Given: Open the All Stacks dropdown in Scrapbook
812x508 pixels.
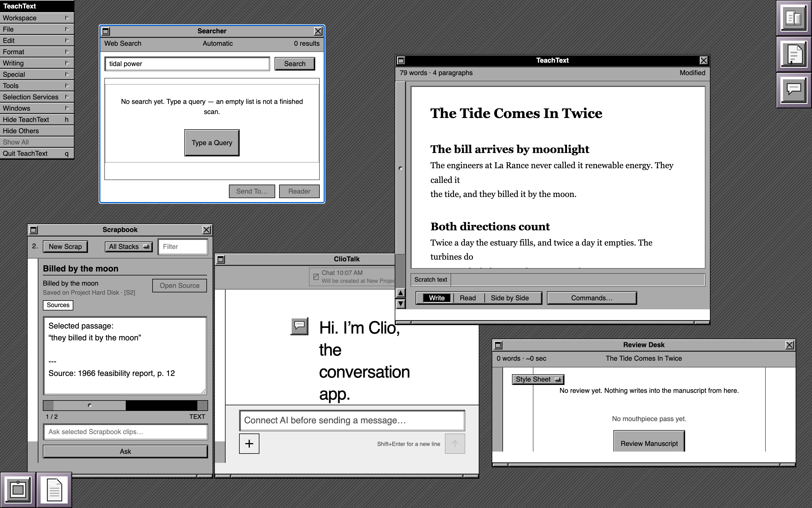Looking at the screenshot, I should click(129, 247).
